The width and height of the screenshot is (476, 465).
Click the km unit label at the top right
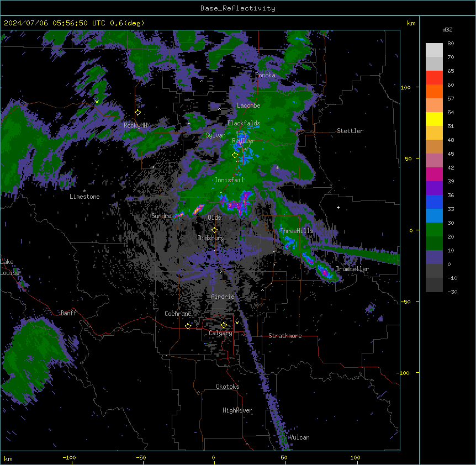(x=411, y=23)
